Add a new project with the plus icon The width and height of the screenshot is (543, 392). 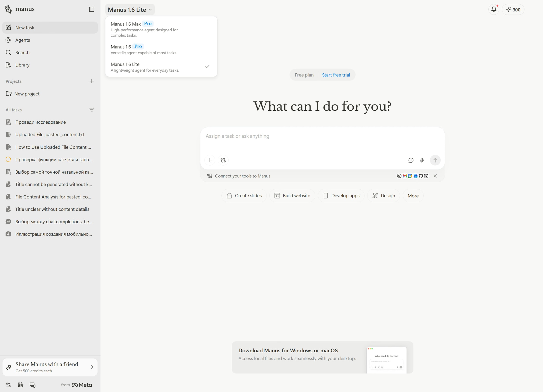[92, 81]
